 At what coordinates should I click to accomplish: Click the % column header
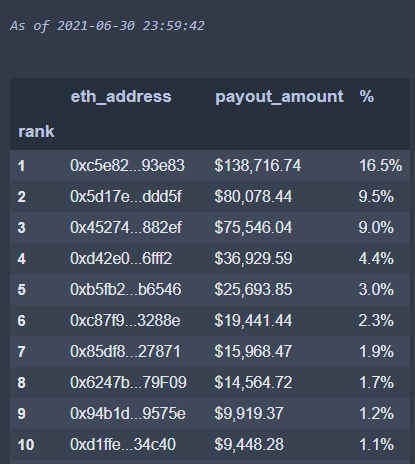coord(367,96)
